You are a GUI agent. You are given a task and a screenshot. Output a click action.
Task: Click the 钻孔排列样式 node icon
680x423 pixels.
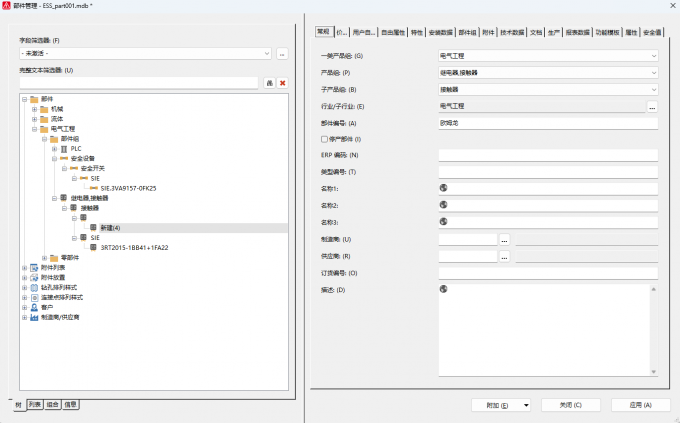tap(34, 288)
